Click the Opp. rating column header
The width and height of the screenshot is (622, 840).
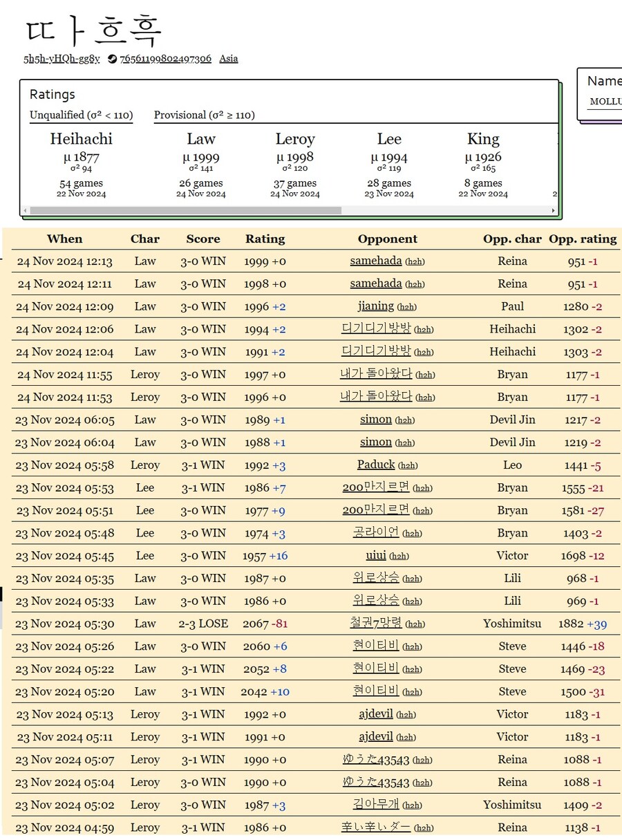(x=583, y=239)
